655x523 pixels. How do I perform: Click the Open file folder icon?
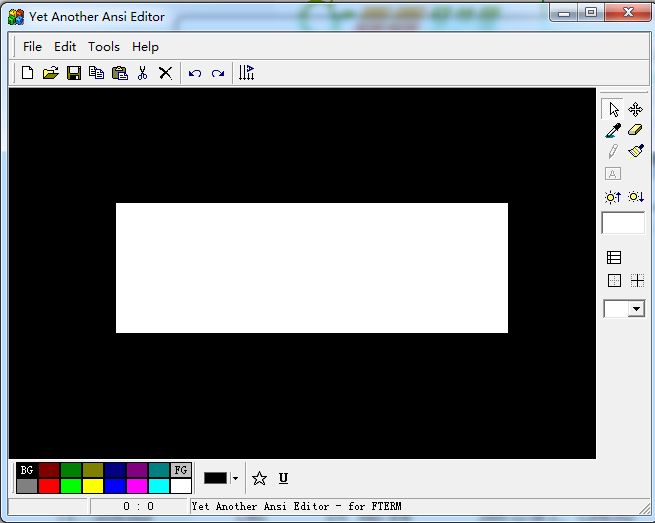(50, 73)
